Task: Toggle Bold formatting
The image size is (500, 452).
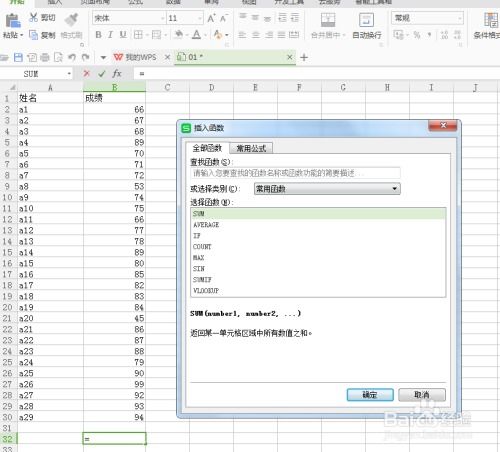Action: tap(98, 35)
